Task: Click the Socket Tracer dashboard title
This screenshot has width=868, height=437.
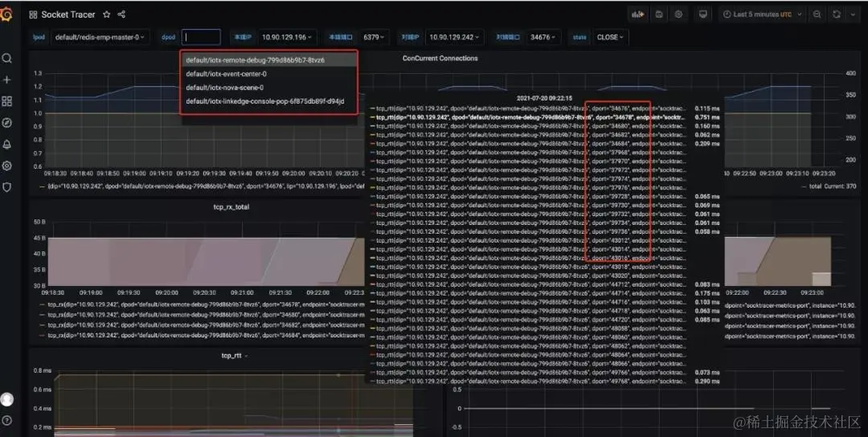Action: point(68,15)
